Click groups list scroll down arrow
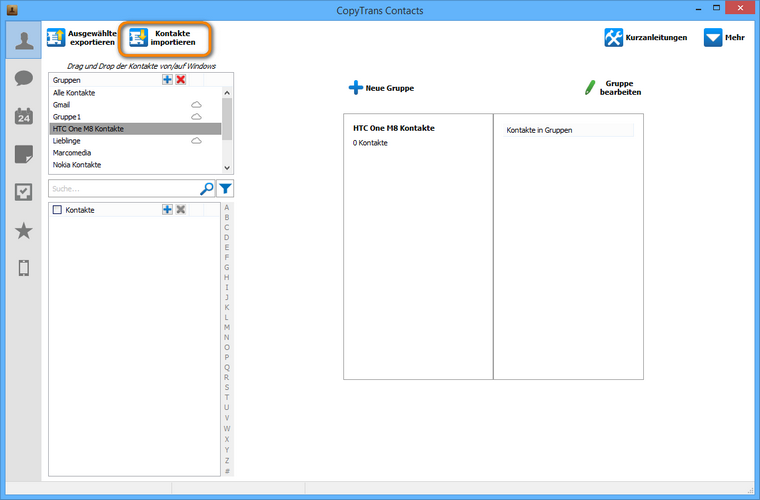This screenshot has height=500, width=760. coord(227,168)
